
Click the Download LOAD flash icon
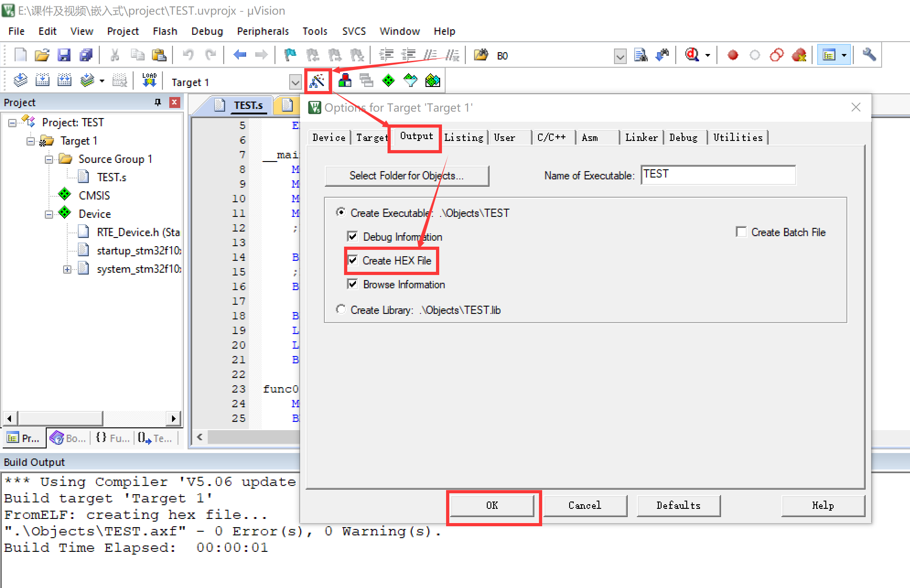point(149,81)
